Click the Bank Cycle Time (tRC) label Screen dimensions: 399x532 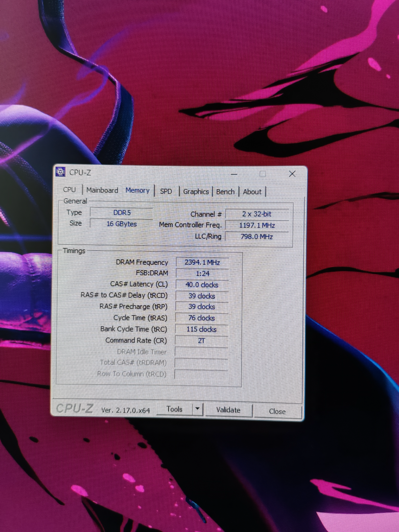(x=134, y=329)
